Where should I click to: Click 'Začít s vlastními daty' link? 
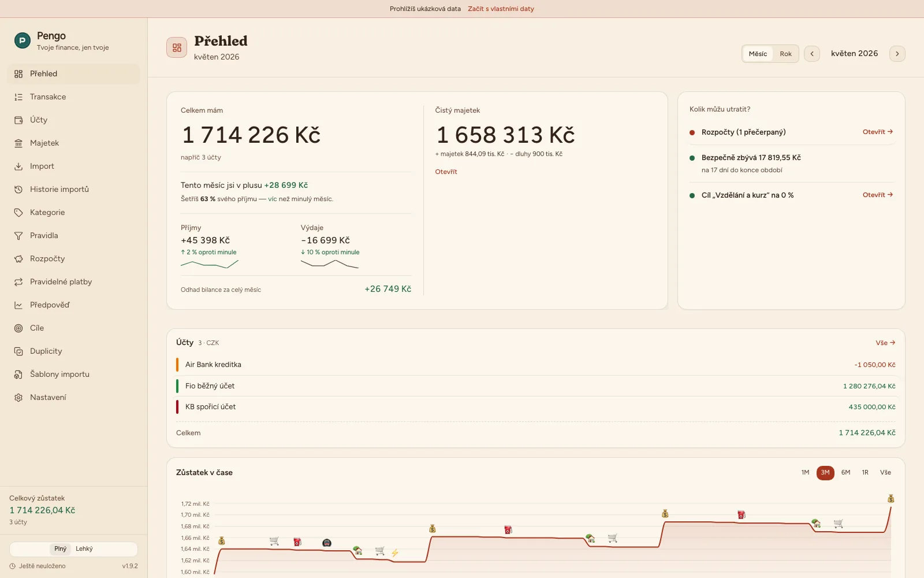click(501, 9)
